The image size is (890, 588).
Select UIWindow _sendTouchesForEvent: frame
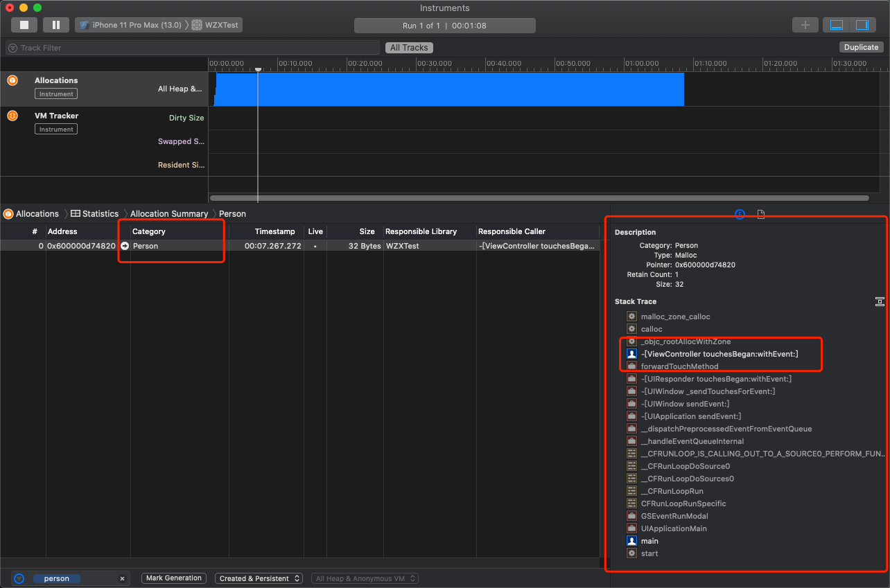pos(708,391)
